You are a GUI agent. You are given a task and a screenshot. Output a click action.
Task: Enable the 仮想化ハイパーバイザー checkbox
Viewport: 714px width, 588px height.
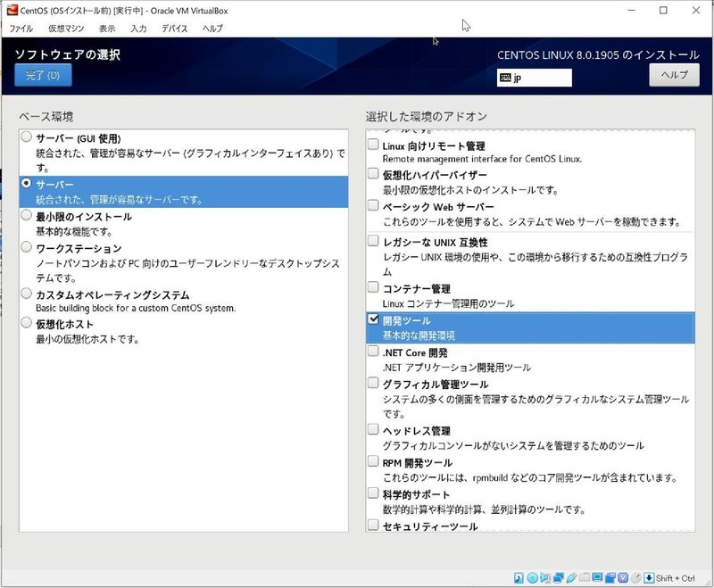373,173
